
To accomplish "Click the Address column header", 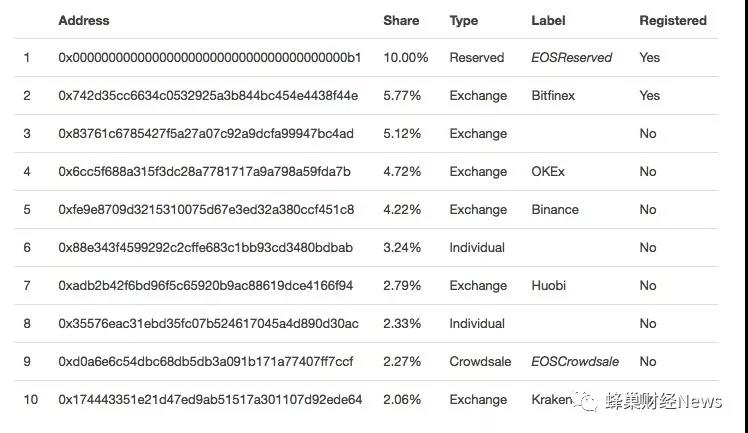I will tap(84, 21).
